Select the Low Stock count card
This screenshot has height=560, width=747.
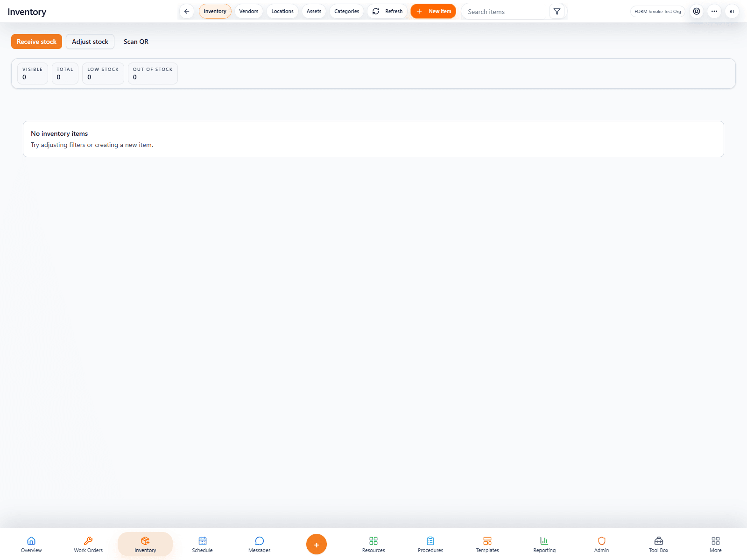(103, 73)
